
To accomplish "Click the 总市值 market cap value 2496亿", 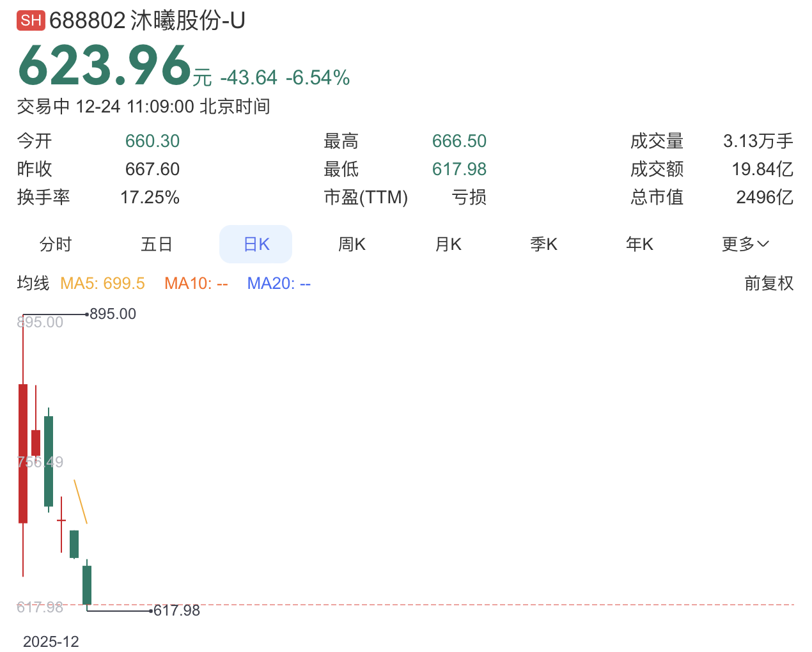I will (x=764, y=197).
